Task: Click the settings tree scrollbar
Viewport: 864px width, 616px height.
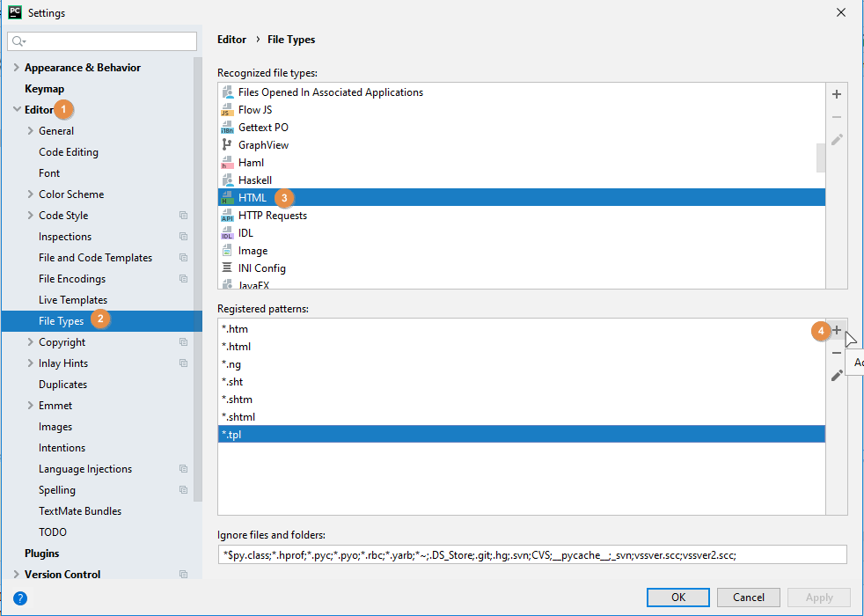Action: (198, 279)
